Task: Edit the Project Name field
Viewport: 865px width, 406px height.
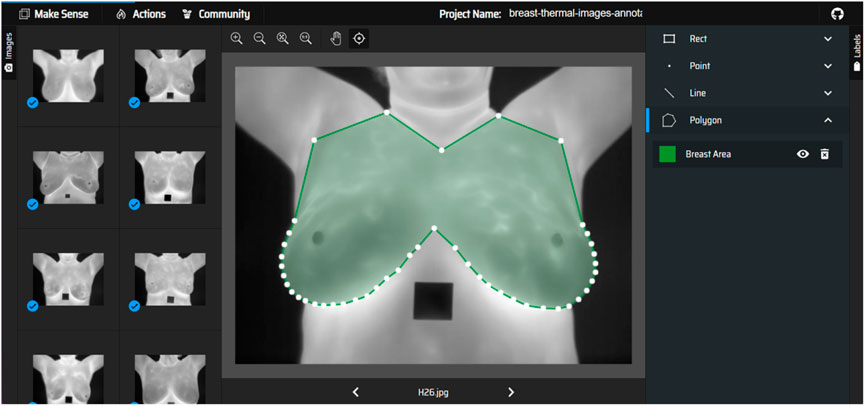Action: pyautogui.click(x=575, y=14)
